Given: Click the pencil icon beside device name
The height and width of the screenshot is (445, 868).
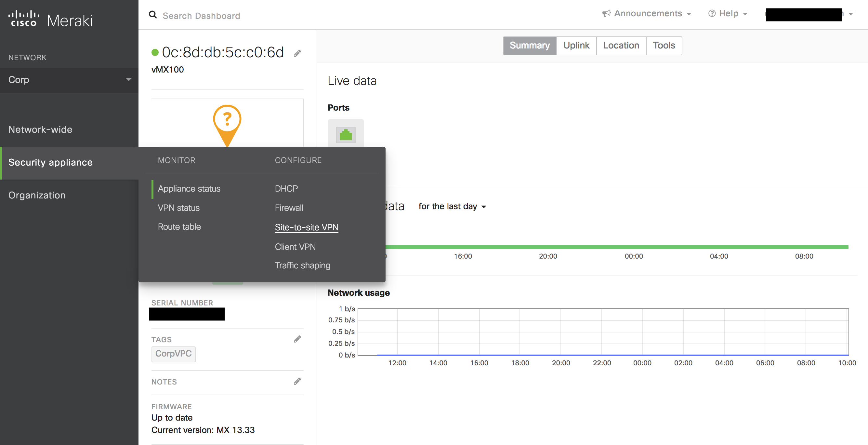Looking at the screenshot, I should click(x=297, y=54).
